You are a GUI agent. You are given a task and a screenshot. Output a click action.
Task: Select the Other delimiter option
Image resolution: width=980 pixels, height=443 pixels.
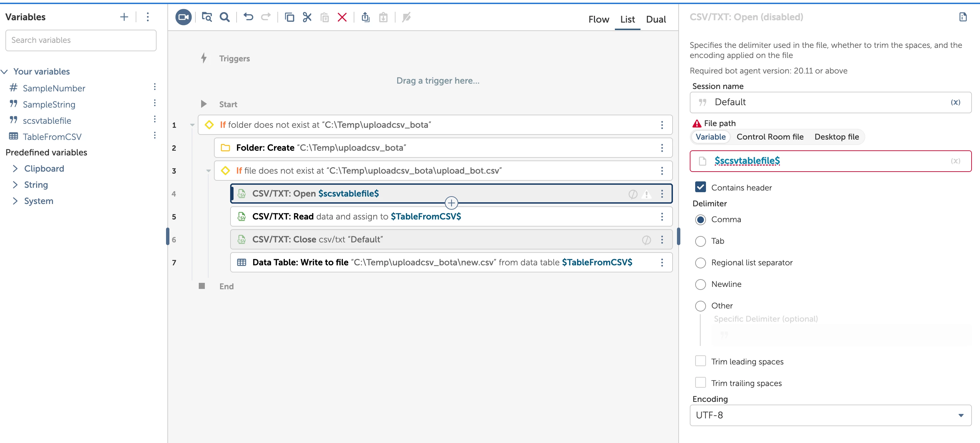(x=700, y=306)
